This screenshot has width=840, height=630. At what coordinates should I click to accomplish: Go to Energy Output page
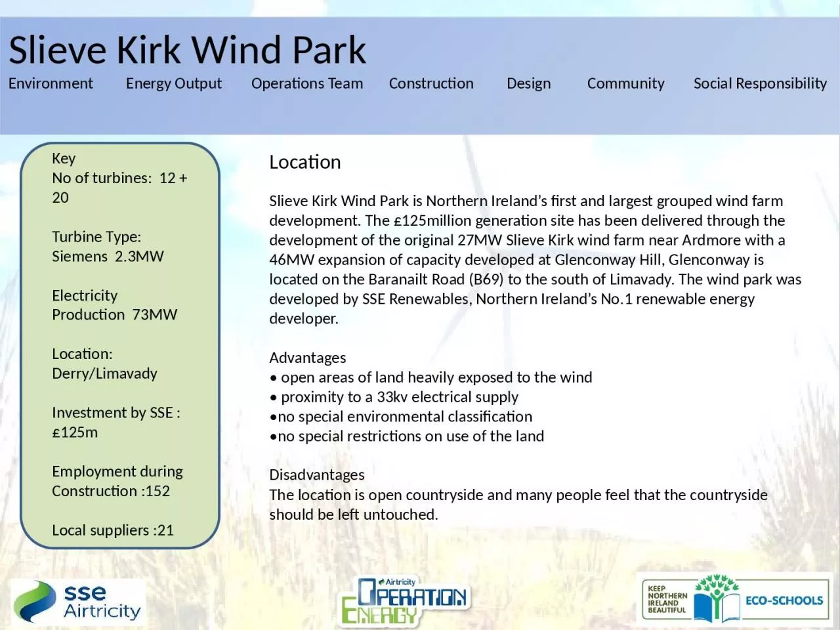[x=174, y=83]
